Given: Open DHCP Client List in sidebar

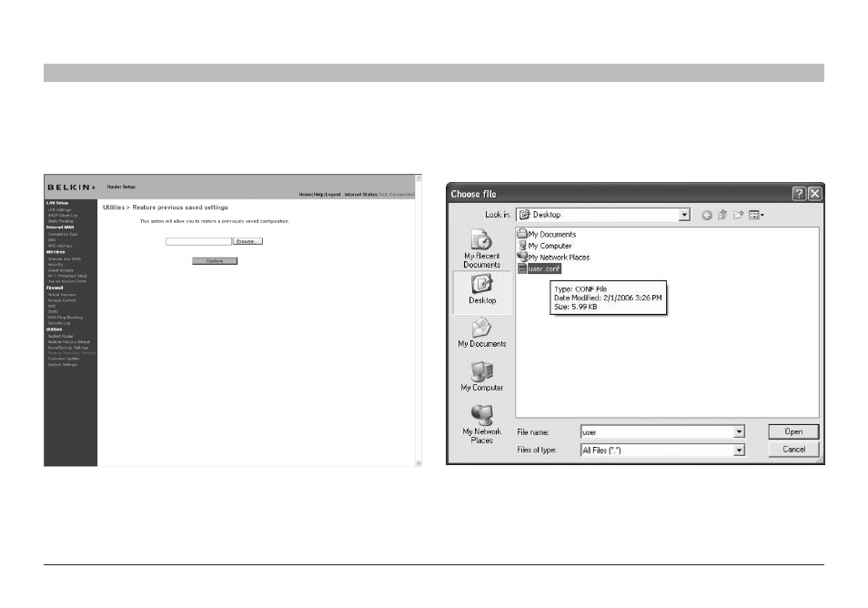Looking at the screenshot, I should tap(63, 216).
